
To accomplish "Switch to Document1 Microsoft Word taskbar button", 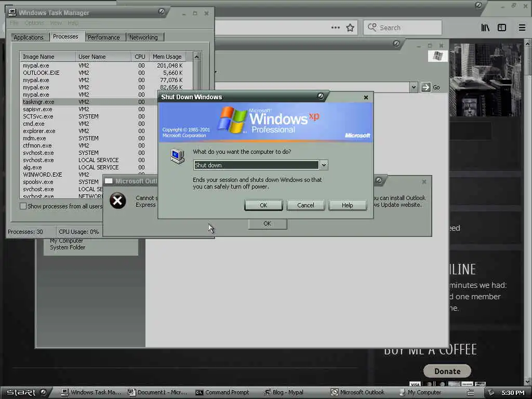I will (157, 393).
